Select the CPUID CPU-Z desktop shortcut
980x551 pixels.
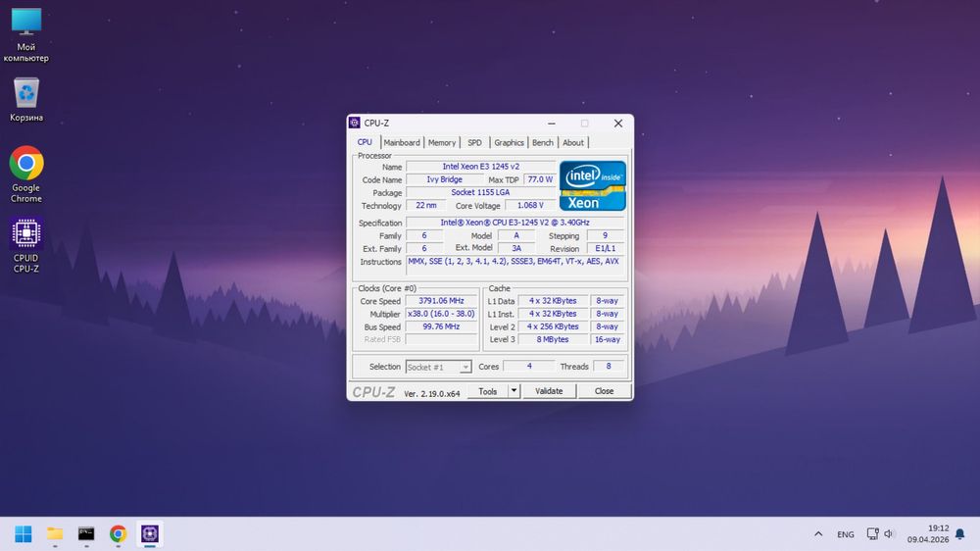point(26,244)
